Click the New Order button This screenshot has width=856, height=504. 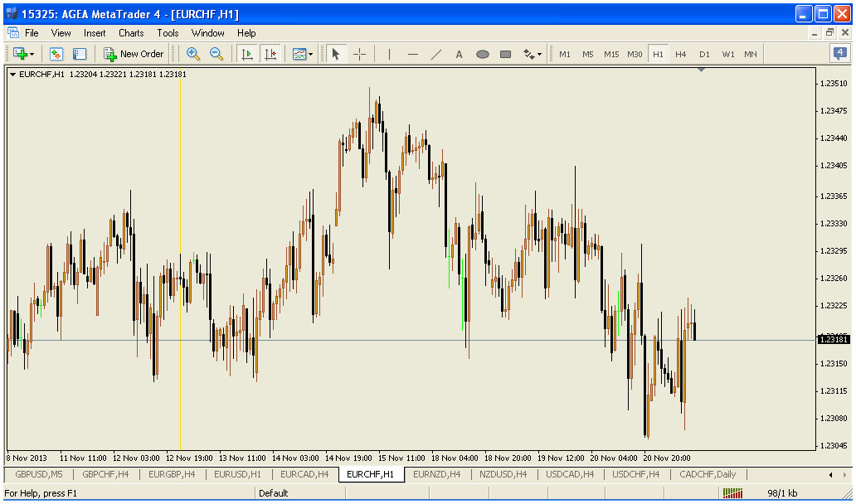pyautogui.click(x=134, y=54)
